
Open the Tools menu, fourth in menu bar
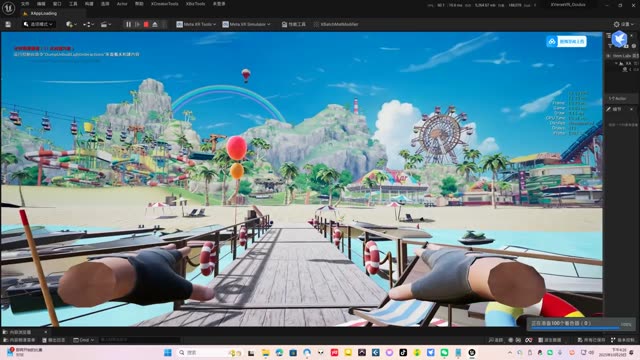point(73,4)
